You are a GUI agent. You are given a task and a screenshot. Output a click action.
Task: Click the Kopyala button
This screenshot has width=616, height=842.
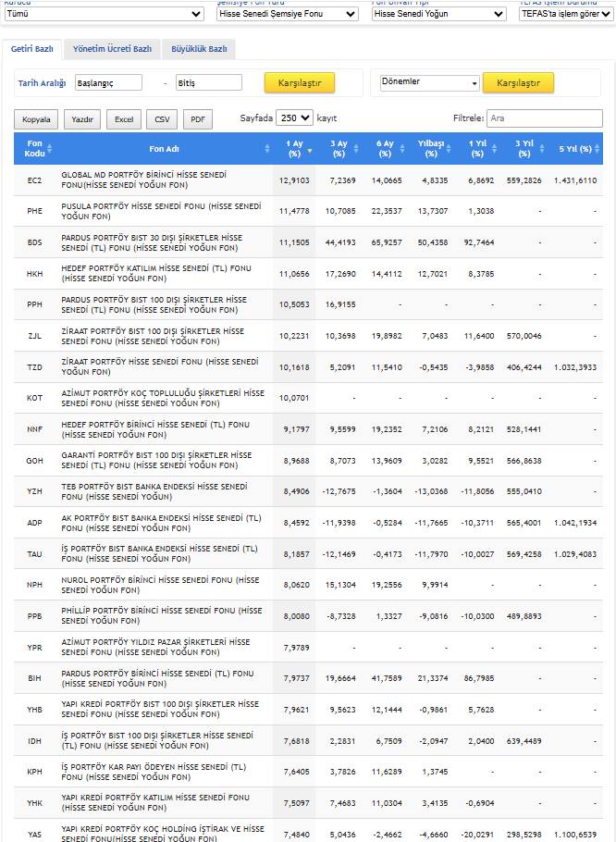pyautogui.click(x=36, y=119)
